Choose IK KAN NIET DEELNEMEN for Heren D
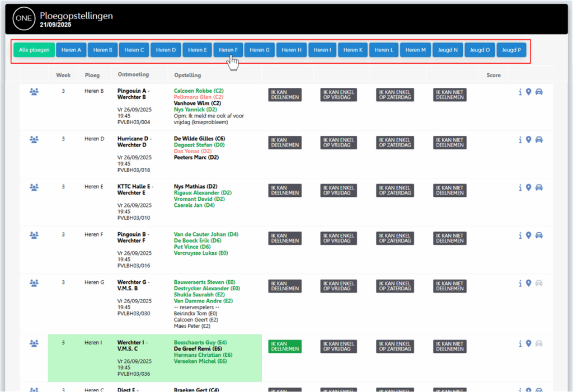573x392 pixels. click(449, 143)
